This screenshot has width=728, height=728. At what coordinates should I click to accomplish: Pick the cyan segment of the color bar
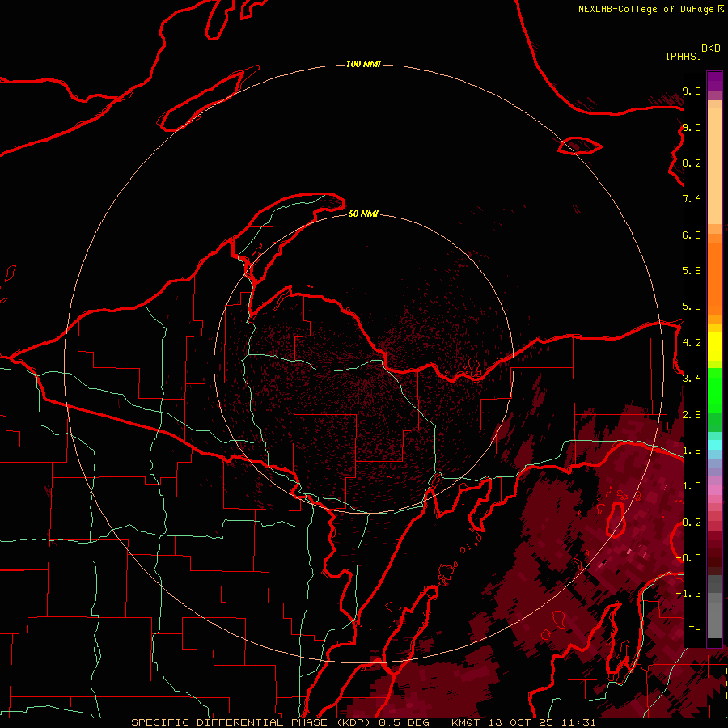point(714,445)
